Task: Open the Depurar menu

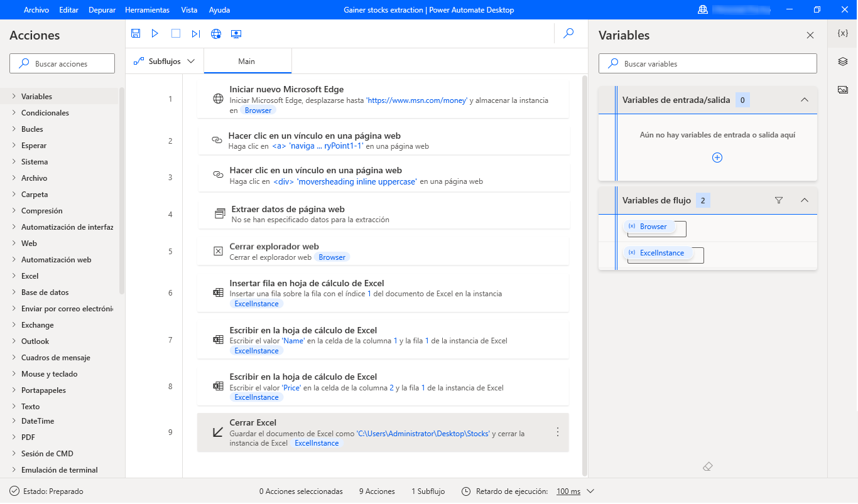Action: [x=102, y=10]
